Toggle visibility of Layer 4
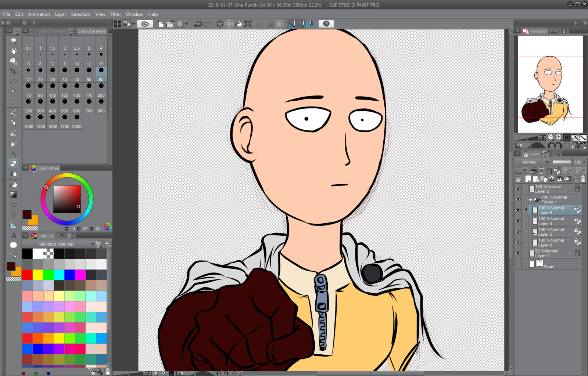 tap(518, 221)
